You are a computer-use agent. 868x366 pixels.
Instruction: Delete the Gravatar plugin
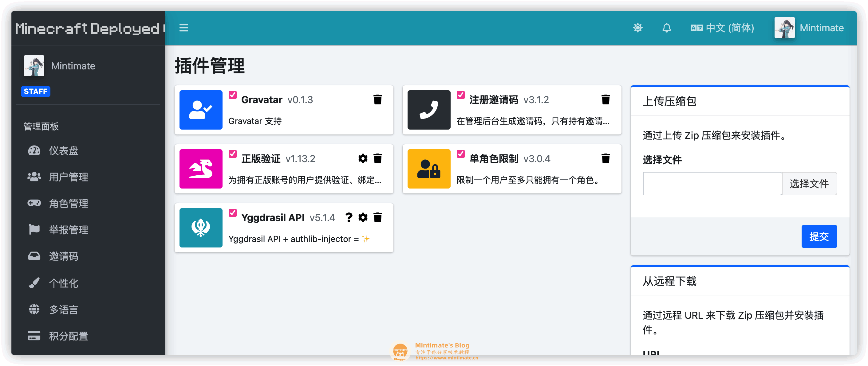coord(378,100)
